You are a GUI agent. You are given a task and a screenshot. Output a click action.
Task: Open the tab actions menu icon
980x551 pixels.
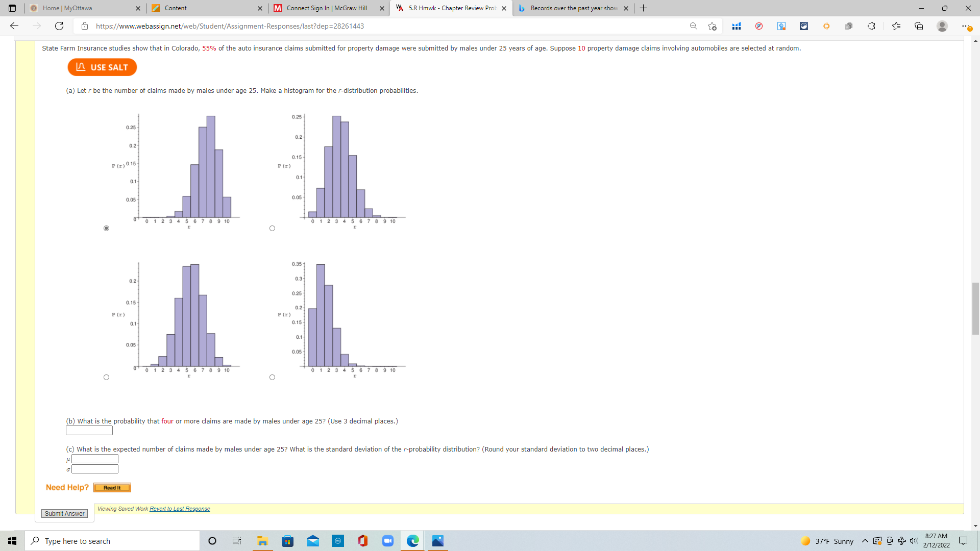(12, 8)
